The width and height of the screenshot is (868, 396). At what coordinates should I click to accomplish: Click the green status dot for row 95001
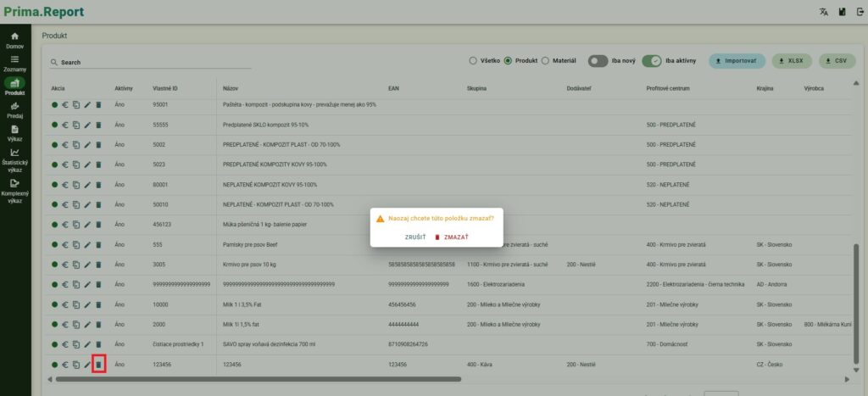[54, 104]
